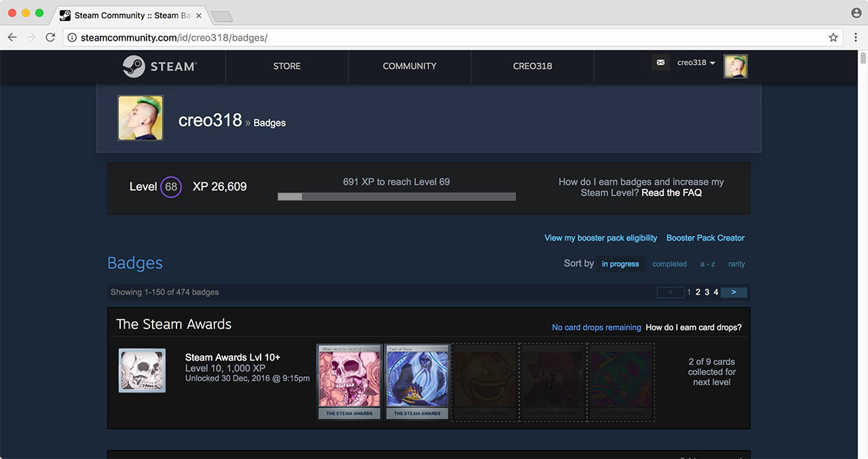Open the CREO318 menu
The image size is (868, 459).
[x=532, y=66]
